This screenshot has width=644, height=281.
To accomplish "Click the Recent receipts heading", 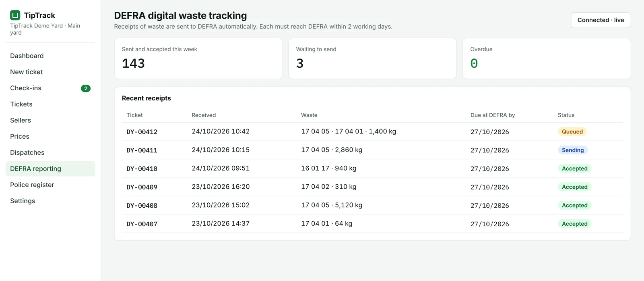I will (147, 98).
